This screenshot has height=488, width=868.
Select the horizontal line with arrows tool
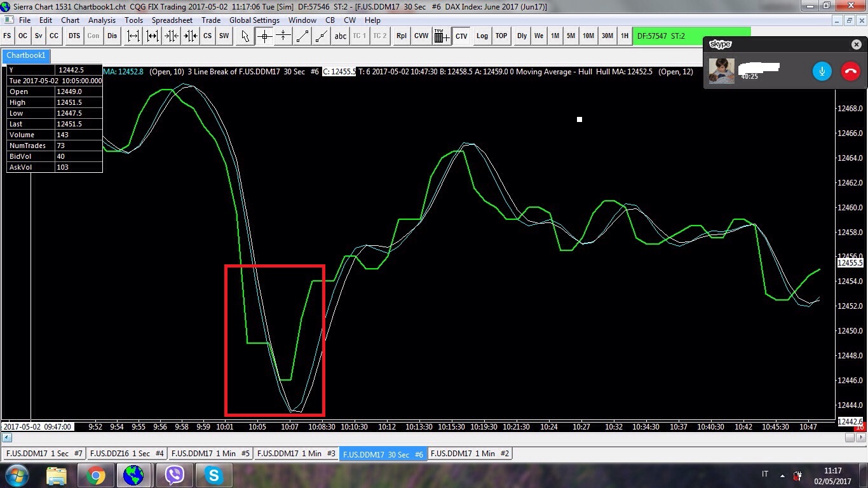coord(283,36)
